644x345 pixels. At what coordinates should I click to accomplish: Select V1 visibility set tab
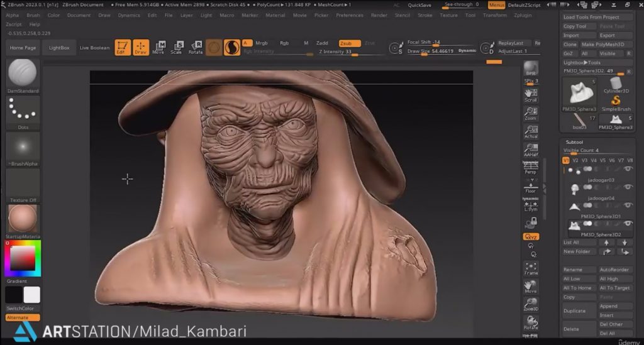[x=566, y=160]
